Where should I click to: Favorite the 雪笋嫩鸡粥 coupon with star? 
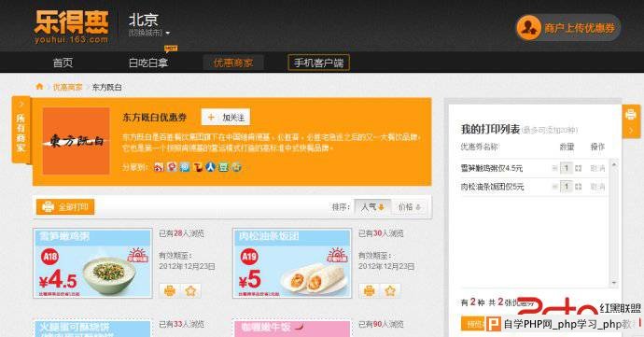190,291
